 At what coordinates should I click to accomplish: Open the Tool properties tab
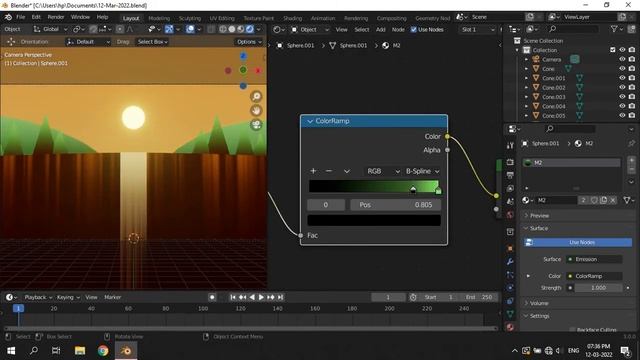pyautogui.click(x=510, y=146)
